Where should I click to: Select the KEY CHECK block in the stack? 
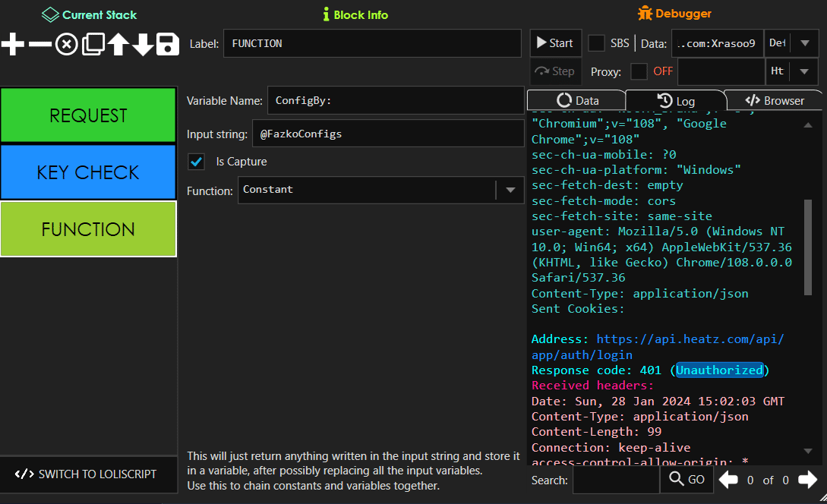point(88,172)
